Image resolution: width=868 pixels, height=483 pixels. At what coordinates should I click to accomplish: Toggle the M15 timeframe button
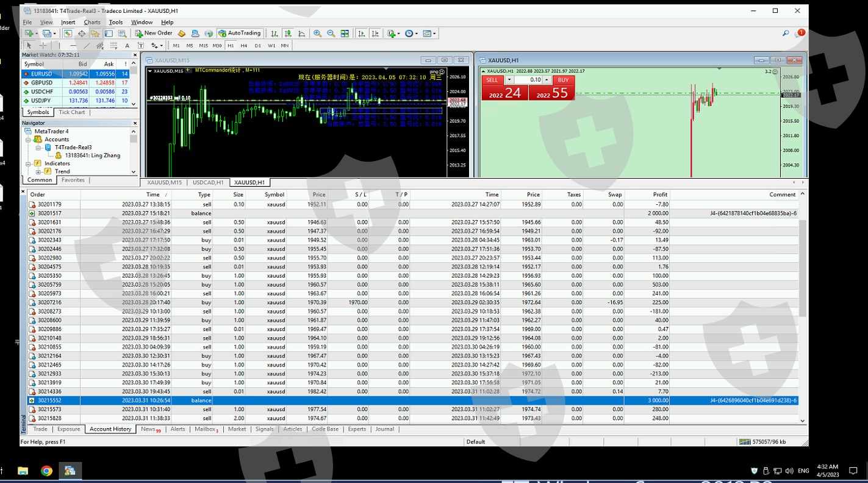(x=203, y=46)
